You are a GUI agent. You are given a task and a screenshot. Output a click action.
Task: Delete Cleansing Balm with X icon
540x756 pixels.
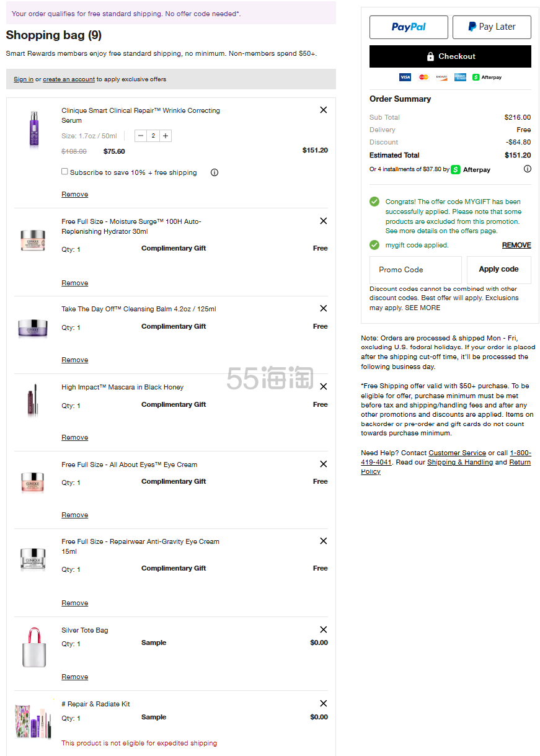tap(323, 308)
